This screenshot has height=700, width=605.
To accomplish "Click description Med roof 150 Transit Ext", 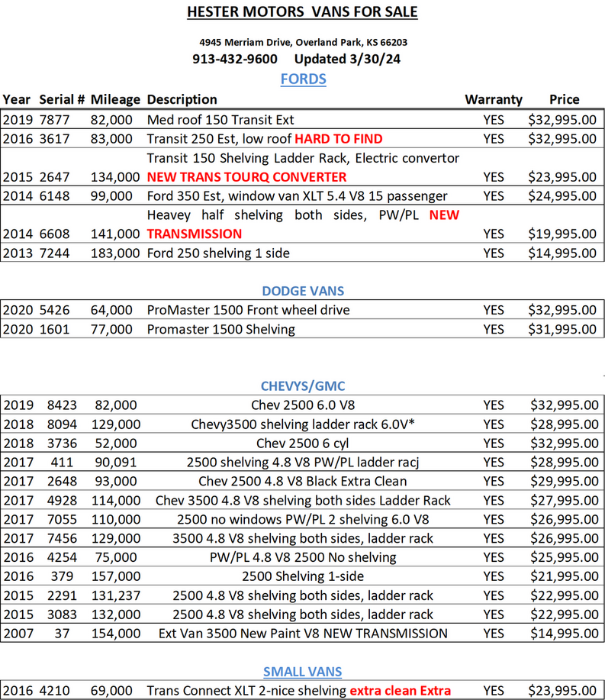I will 220,120.
